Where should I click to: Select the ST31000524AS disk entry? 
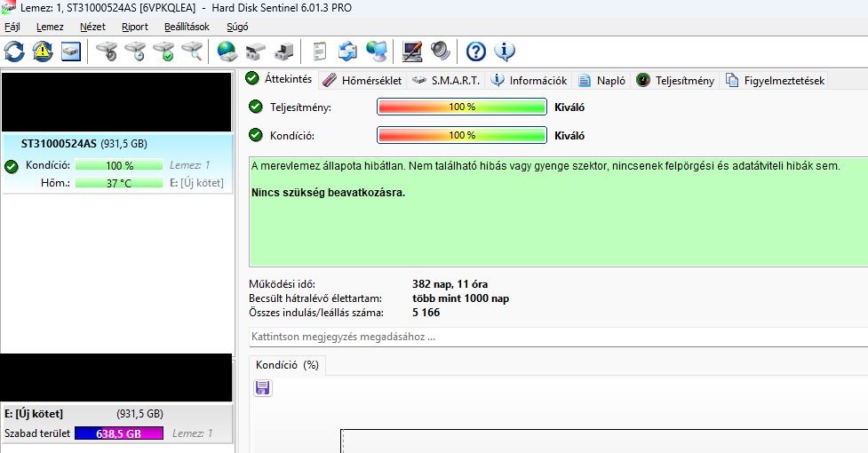click(117, 163)
